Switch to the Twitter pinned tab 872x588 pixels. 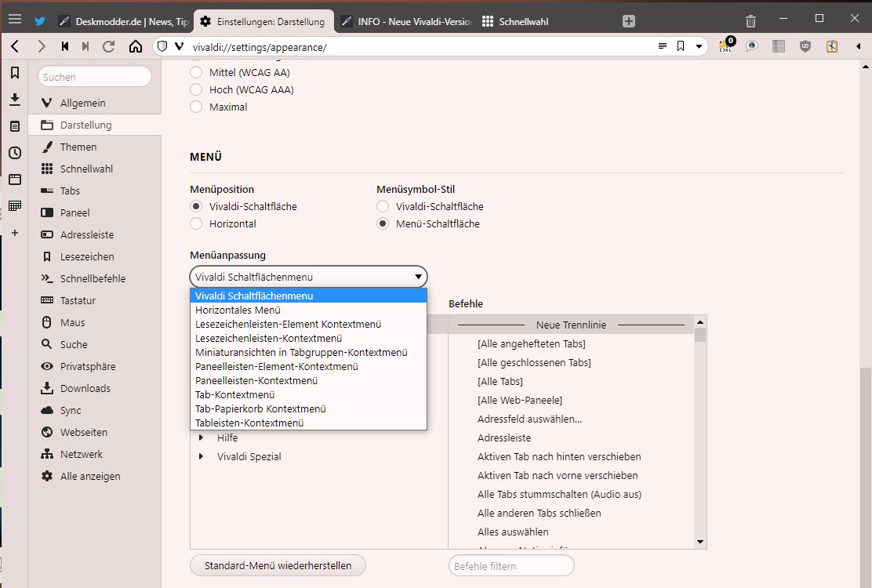(x=39, y=21)
